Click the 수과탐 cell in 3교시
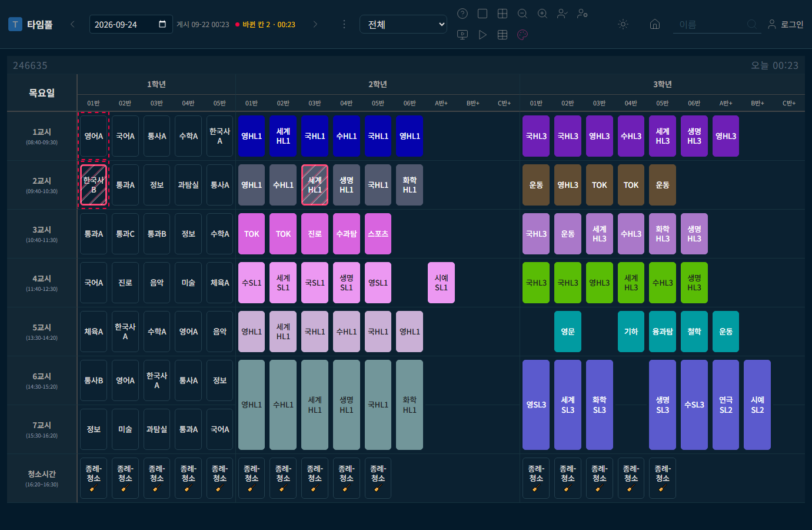 pos(347,234)
